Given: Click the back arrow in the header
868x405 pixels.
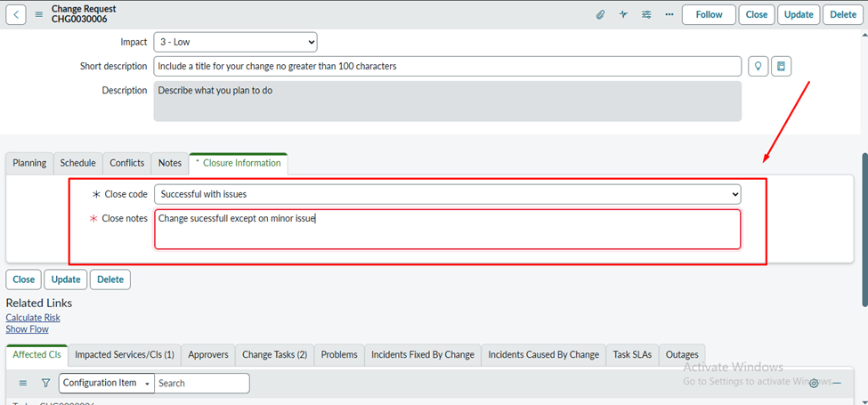Looking at the screenshot, I should (17, 14).
